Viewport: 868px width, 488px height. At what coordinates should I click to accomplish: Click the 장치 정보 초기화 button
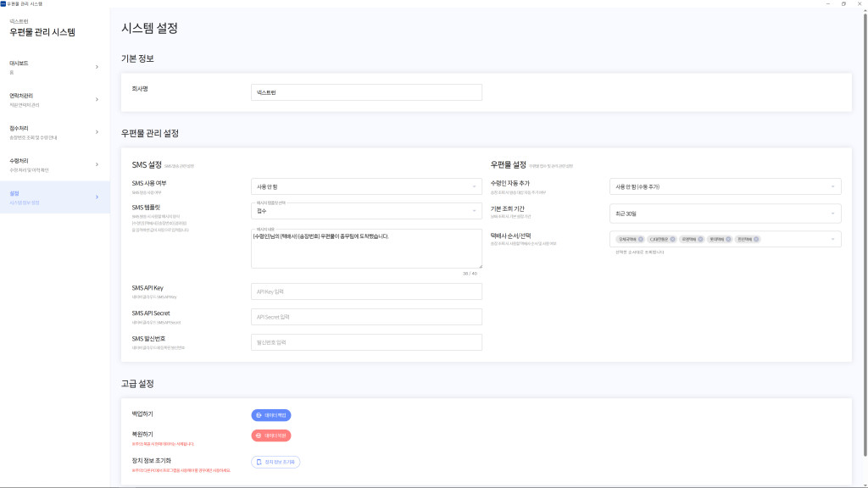pos(275,462)
